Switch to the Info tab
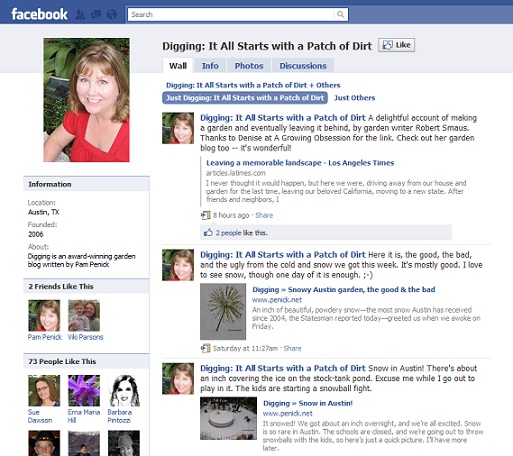513x456 pixels. pyautogui.click(x=210, y=66)
